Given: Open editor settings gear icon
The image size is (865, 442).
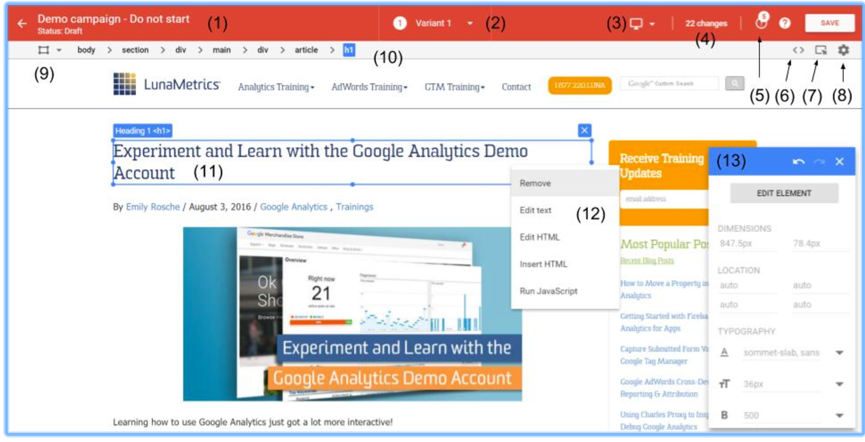Looking at the screenshot, I should point(843,50).
